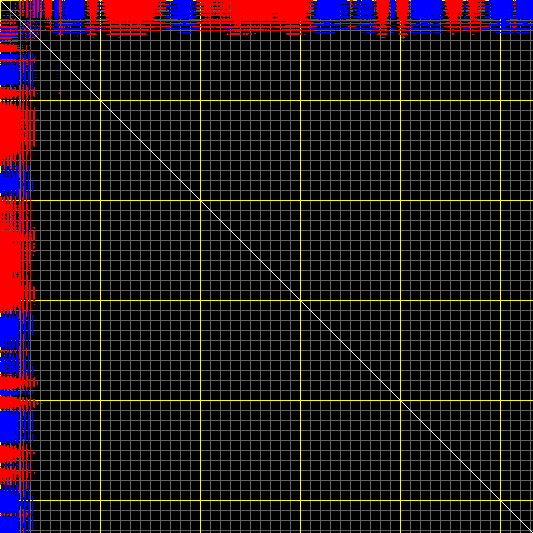Click intersection of first vertical and second horizontal yellow lines
Screen dimensions: 533x533
click(x=101, y=201)
